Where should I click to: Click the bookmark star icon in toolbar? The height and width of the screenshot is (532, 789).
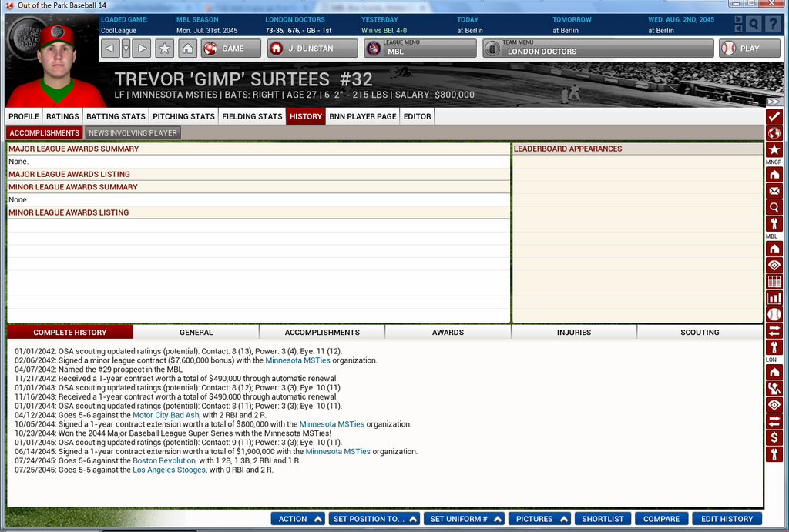coord(164,49)
